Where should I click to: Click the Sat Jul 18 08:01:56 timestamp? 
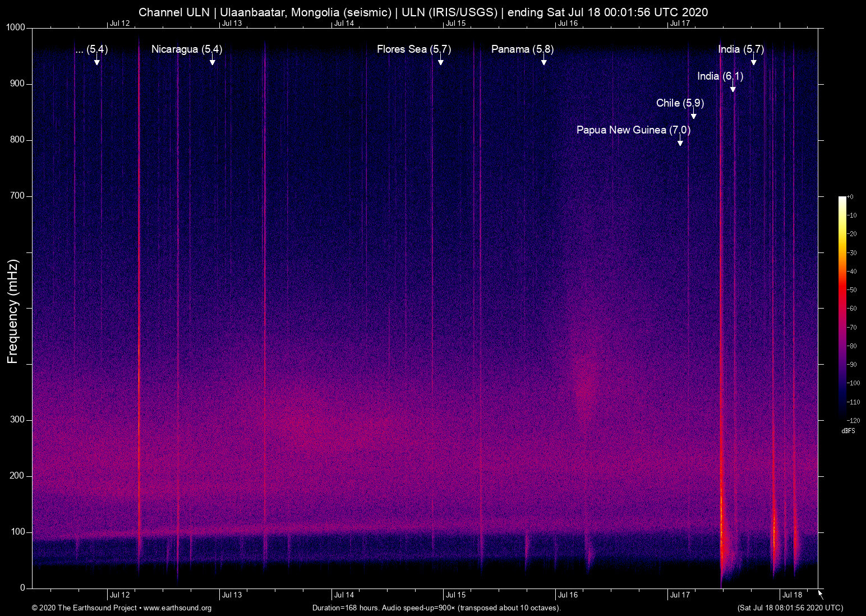[x=790, y=608]
